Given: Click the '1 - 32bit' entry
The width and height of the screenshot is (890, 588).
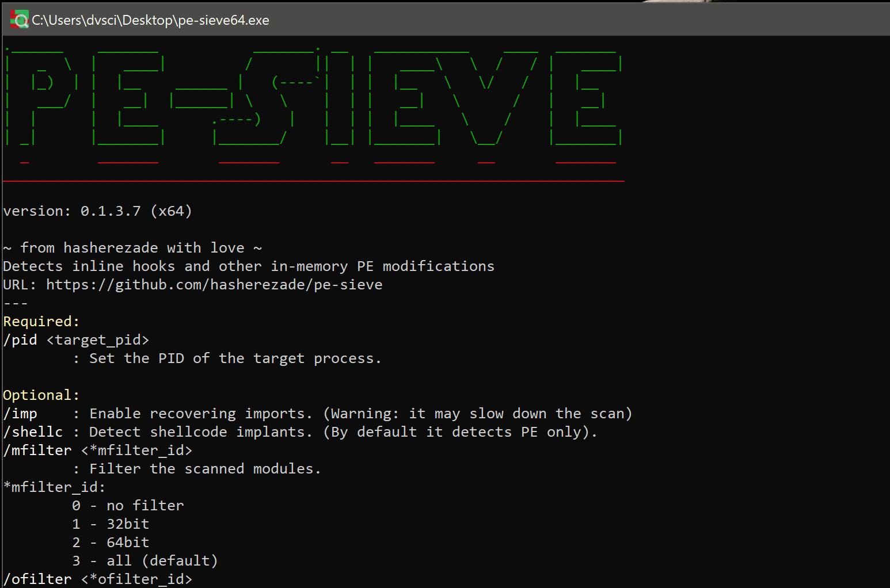Looking at the screenshot, I should (x=111, y=524).
